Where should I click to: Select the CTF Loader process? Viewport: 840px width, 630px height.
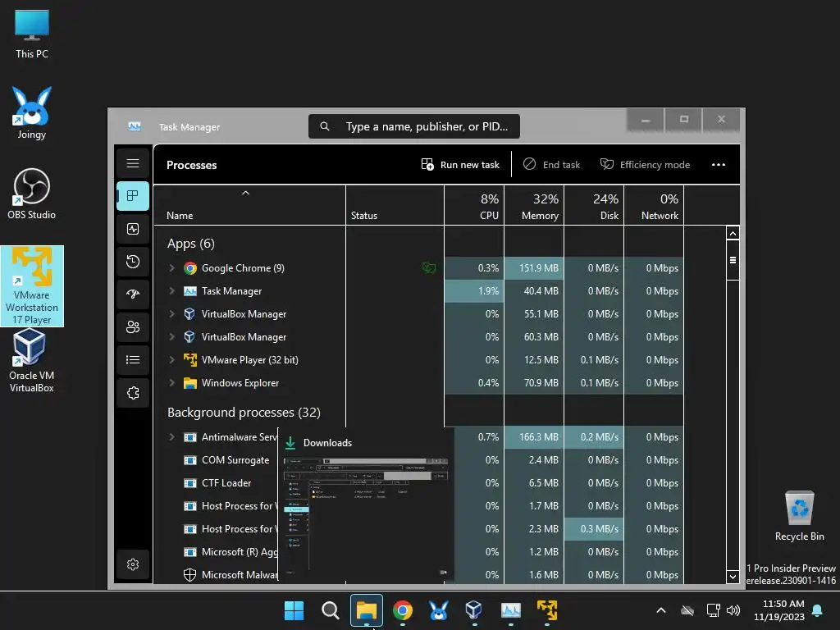[x=226, y=483]
